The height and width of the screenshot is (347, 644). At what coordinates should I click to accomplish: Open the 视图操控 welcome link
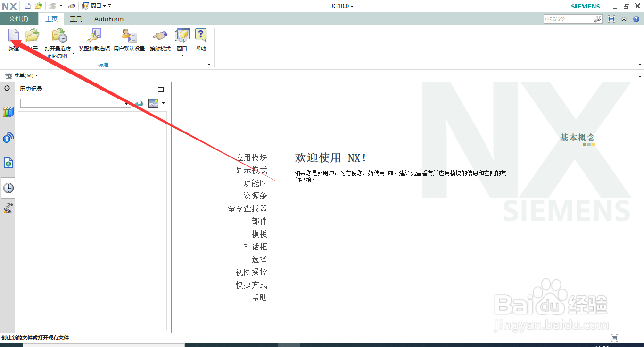point(251,272)
